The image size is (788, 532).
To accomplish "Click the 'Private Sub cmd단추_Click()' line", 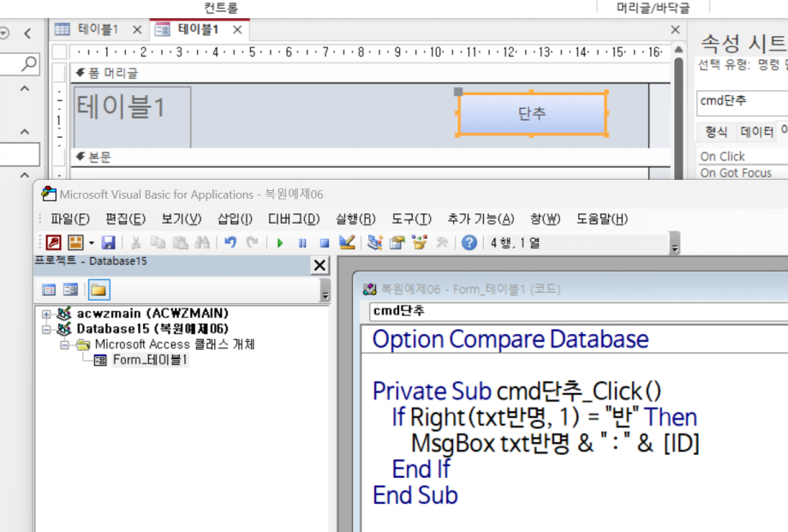I will (516, 392).
